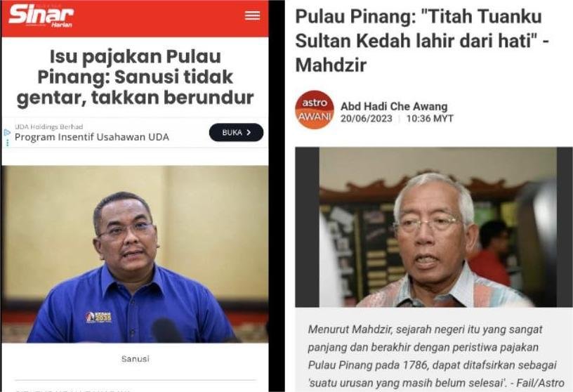This screenshot has width=573, height=392.
Task: Click the 10:36 MYT time label
Action: click(x=430, y=119)
